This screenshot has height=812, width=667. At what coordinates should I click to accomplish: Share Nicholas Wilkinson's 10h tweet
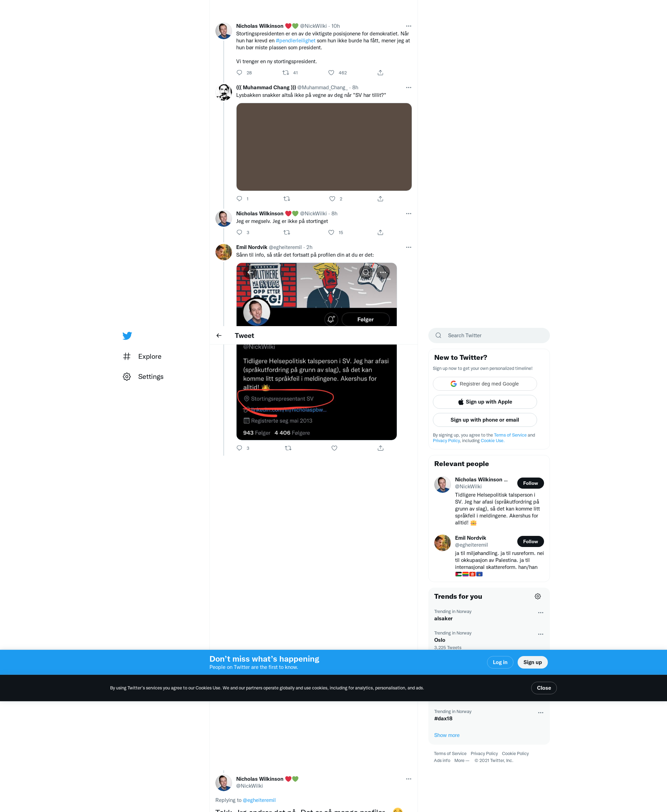pyautogui.click(x=380, y=73)
